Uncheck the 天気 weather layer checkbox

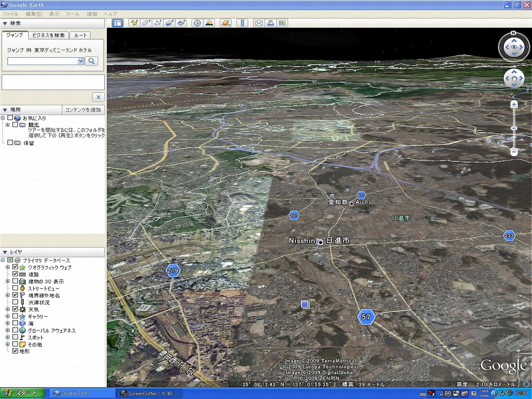pyautogui.click(x=15, y=309)
